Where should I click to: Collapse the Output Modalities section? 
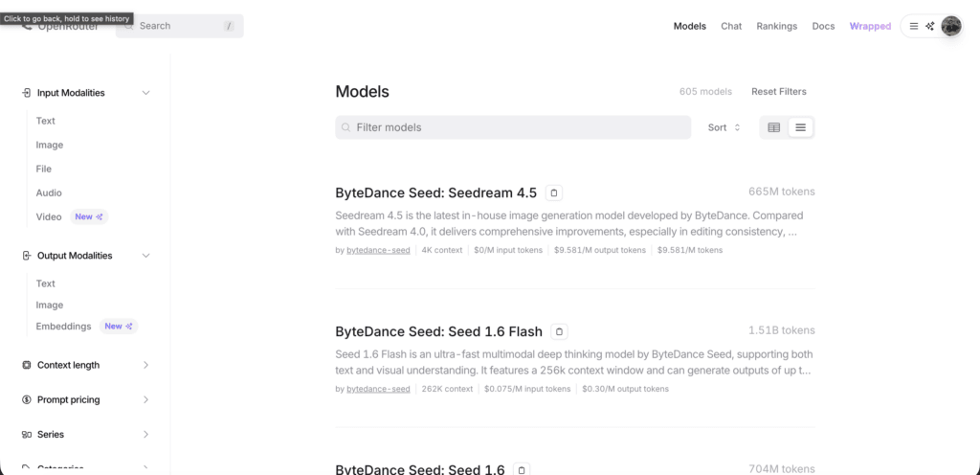145,256
